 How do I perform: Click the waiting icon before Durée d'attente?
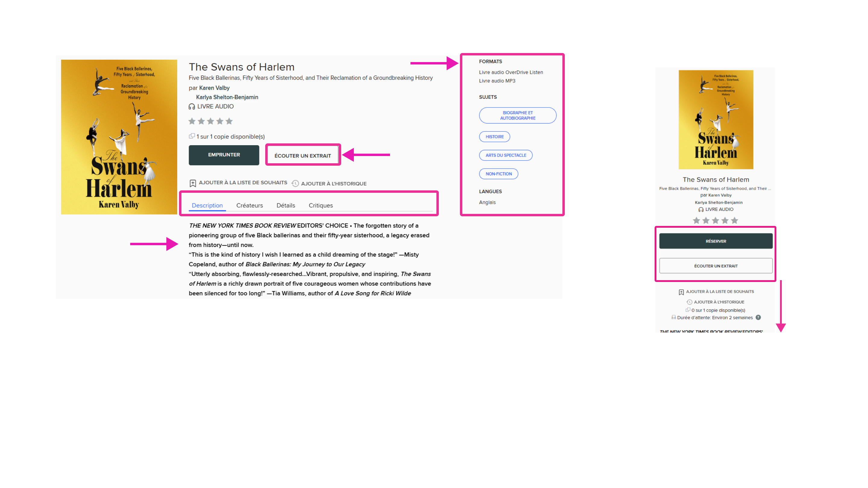coord(674,317)
